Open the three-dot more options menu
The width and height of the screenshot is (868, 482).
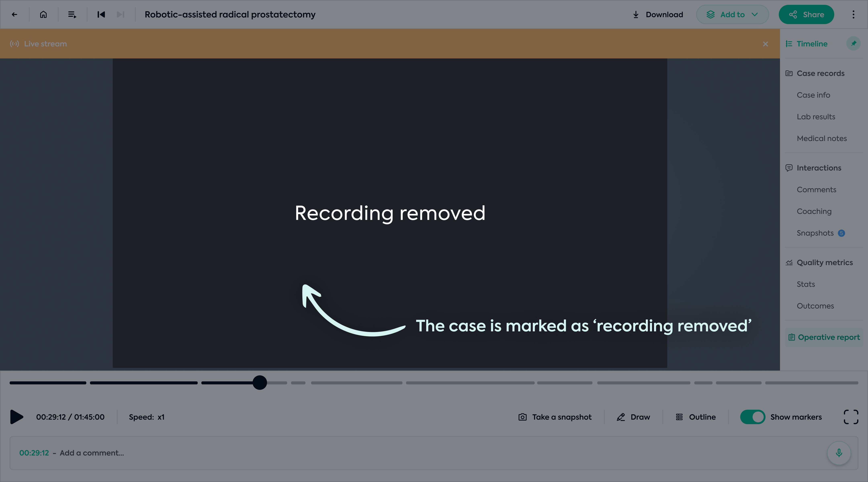click(853, 14)
